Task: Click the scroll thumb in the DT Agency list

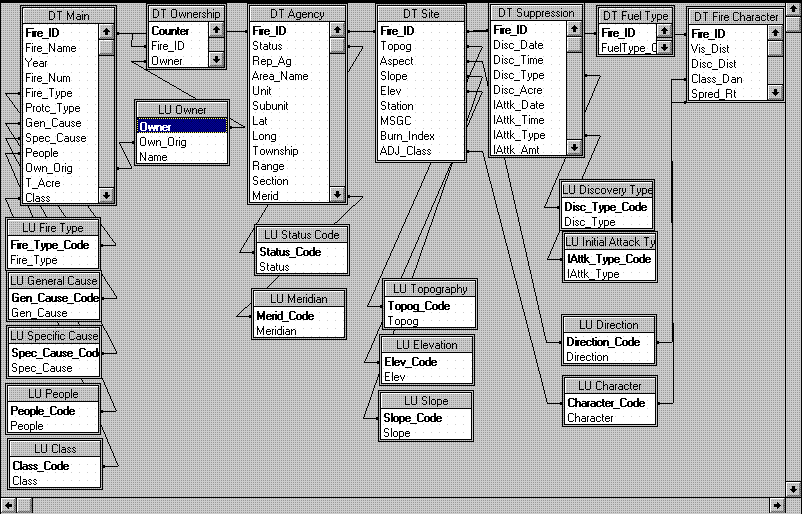Action: pyautogui.click(x=337, y=45)
